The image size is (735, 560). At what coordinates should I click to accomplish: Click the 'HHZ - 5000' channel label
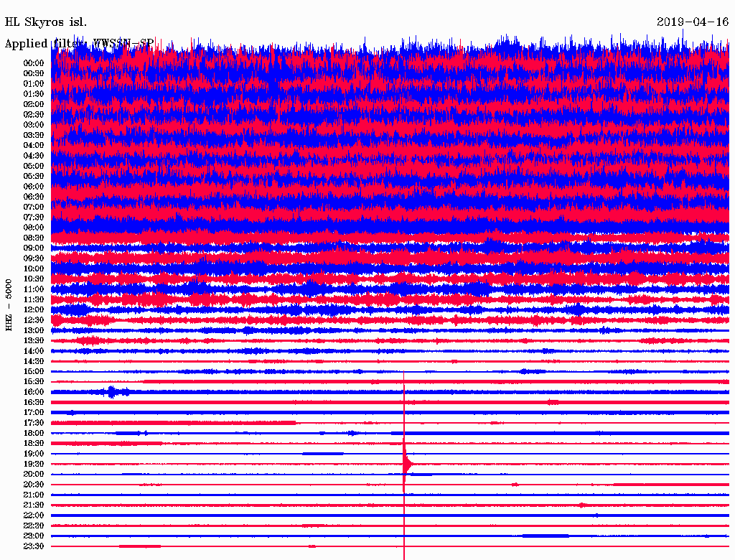9,305
